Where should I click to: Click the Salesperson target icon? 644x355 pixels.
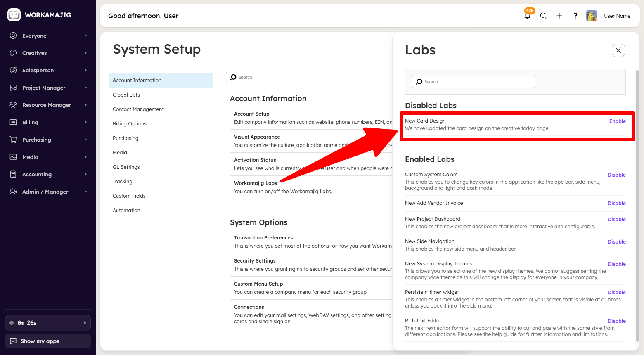coord(13,70)
